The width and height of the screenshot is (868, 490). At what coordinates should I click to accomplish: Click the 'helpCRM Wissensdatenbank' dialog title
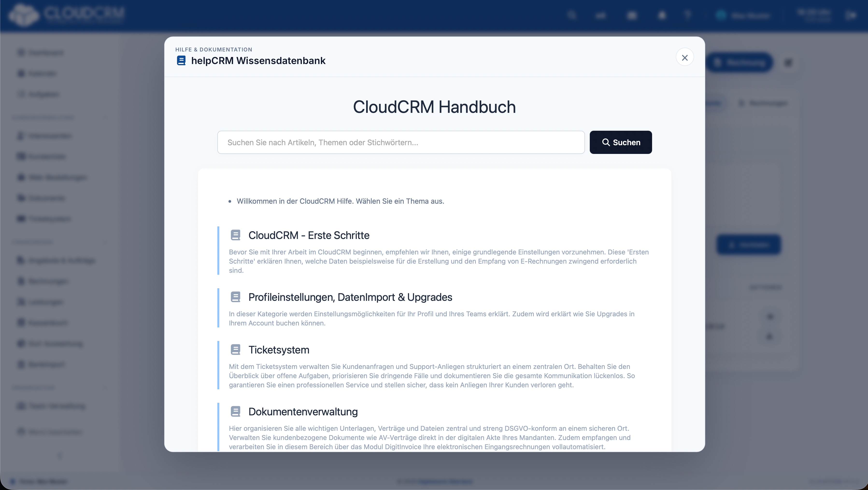(258, 61)
